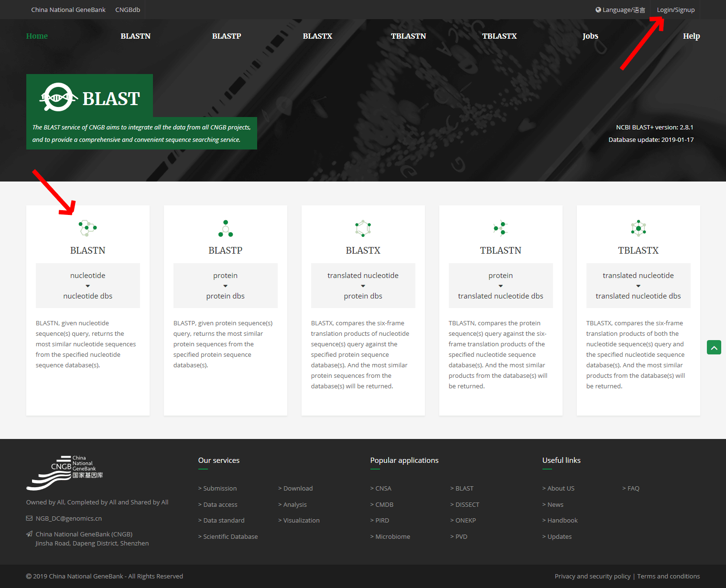Select the BLASTP card title
This screenshot has width=726, height=588.
(226, 250)
